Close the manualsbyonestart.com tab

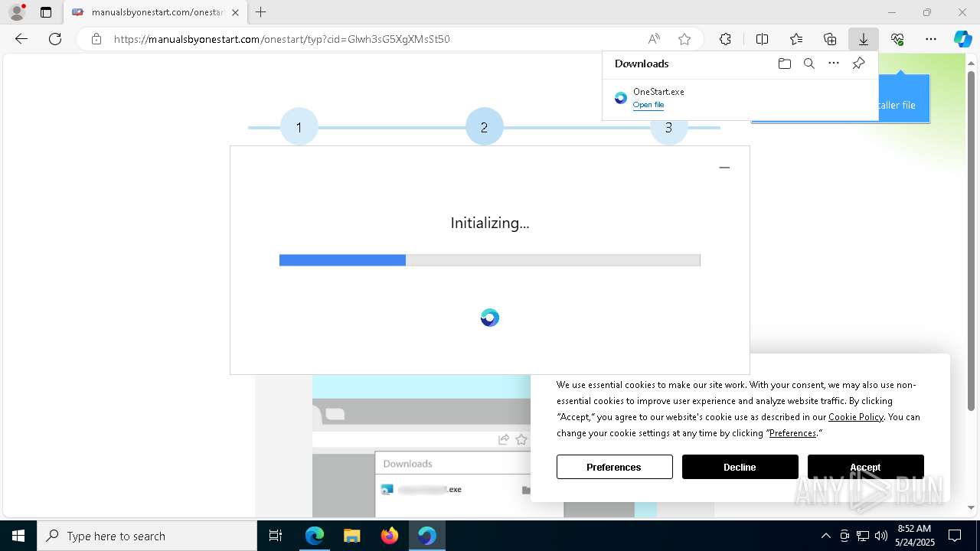235,12
